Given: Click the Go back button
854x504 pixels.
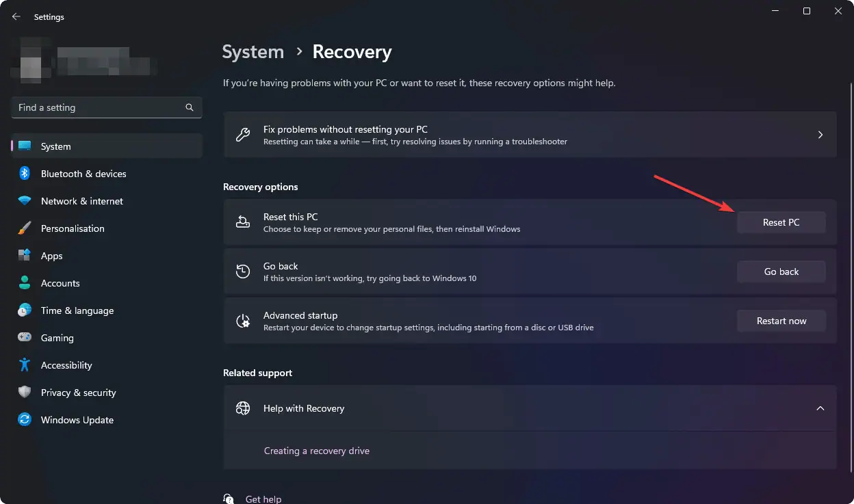Looking at the screenshot, I should 781,271.
